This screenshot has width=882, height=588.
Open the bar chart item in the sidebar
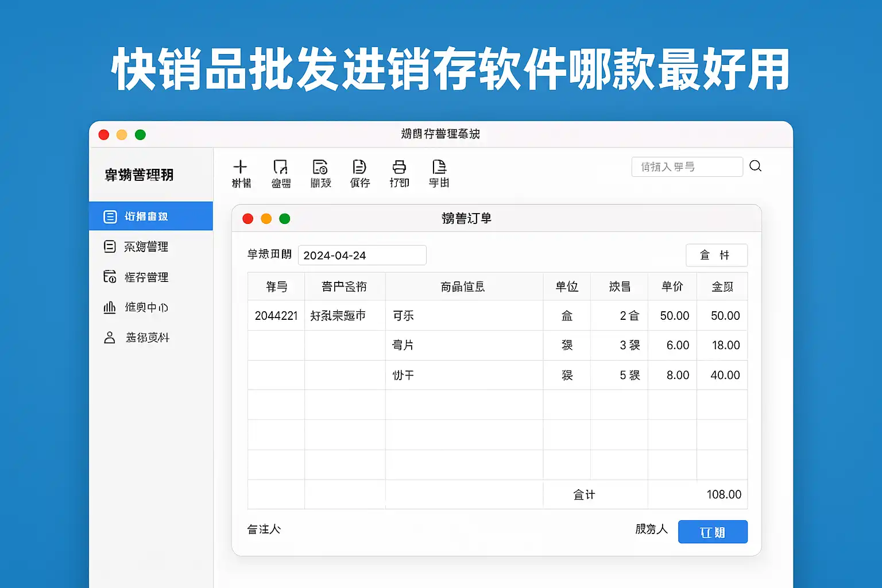click(x=136, y=308)
